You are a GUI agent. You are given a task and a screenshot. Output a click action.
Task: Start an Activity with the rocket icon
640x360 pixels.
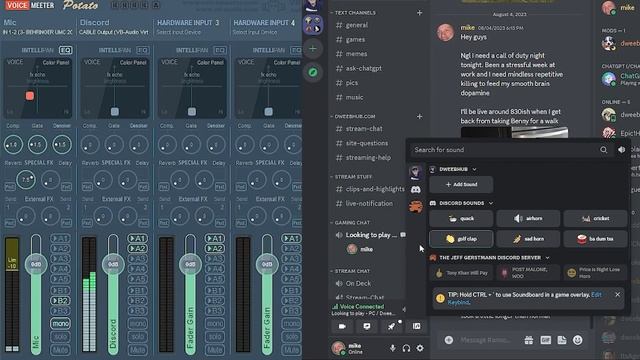391,326
